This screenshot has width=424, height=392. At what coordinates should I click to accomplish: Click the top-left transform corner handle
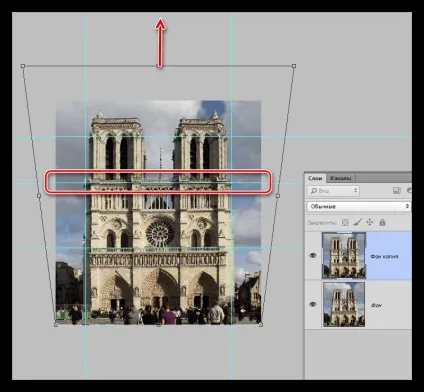tap(23, 66)
